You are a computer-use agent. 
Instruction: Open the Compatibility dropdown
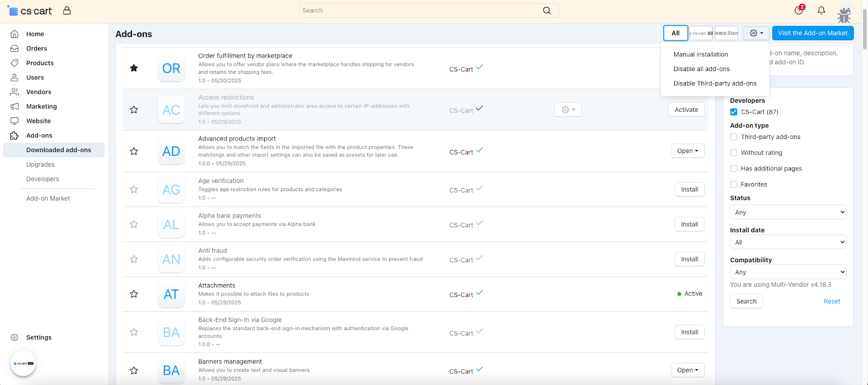click(788, 272)
